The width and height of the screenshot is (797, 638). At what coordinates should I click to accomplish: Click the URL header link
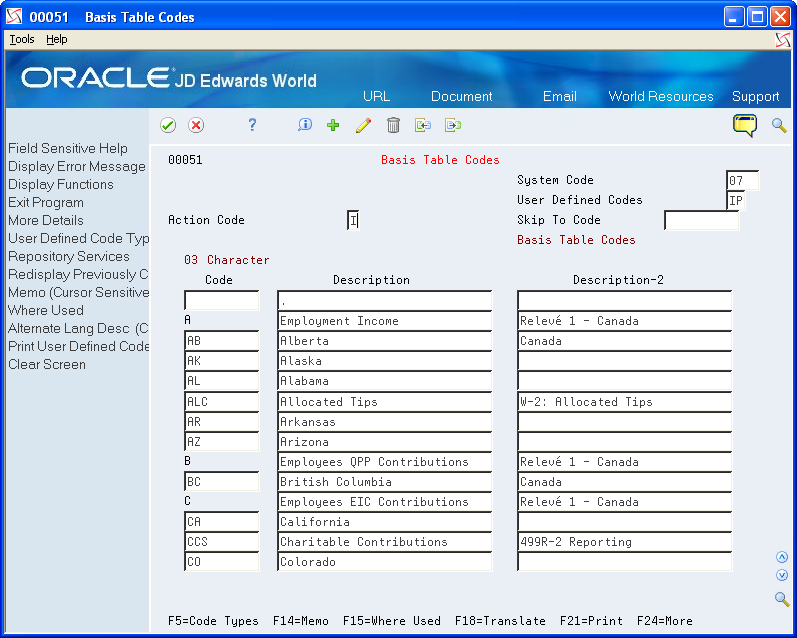(377, 96)
